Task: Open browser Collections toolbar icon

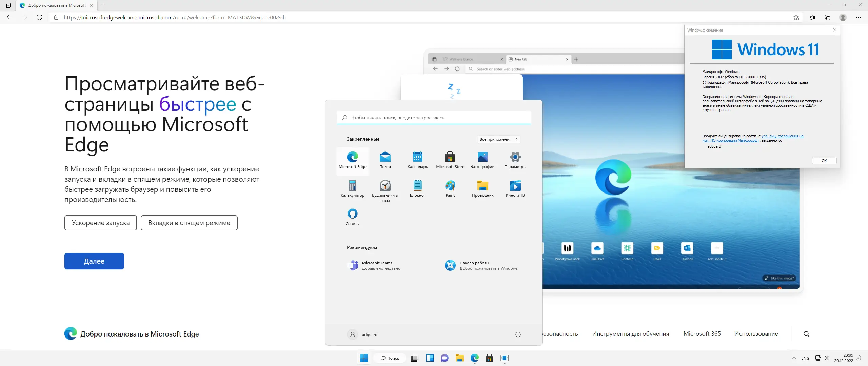Action: 827,17
